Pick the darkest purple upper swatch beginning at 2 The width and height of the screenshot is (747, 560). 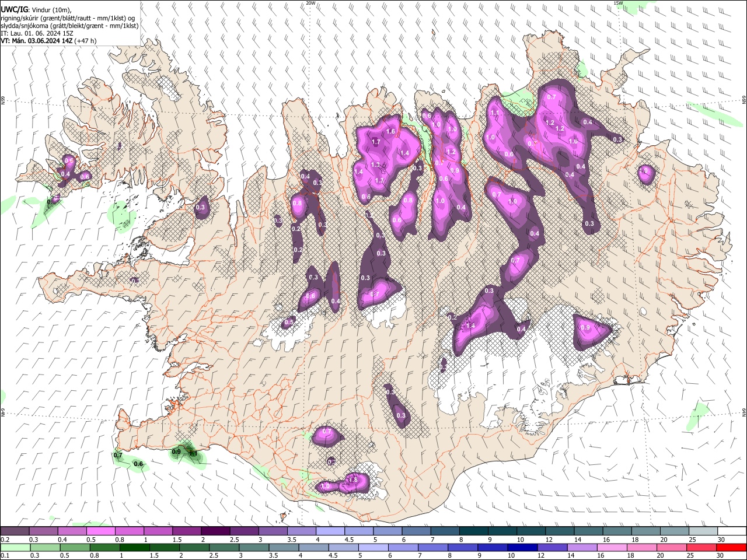pyautogui.click(x=215, y=531)
